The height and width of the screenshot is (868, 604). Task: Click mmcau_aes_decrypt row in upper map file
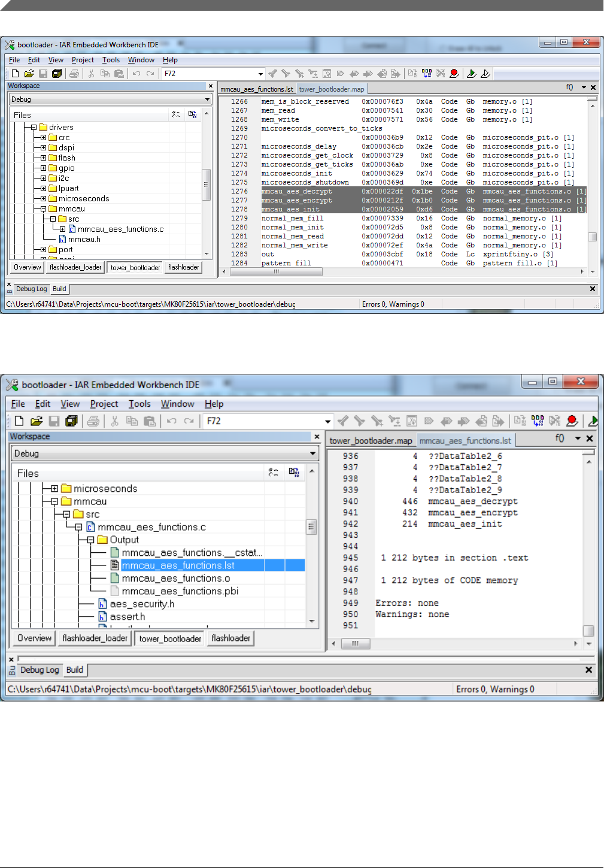(x=423, y=192)
